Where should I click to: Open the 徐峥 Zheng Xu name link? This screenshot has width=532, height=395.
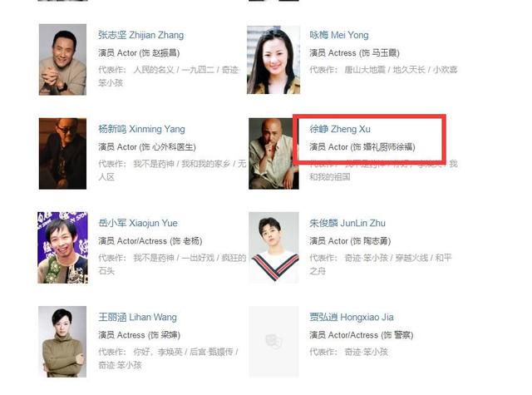click(340, 129)
